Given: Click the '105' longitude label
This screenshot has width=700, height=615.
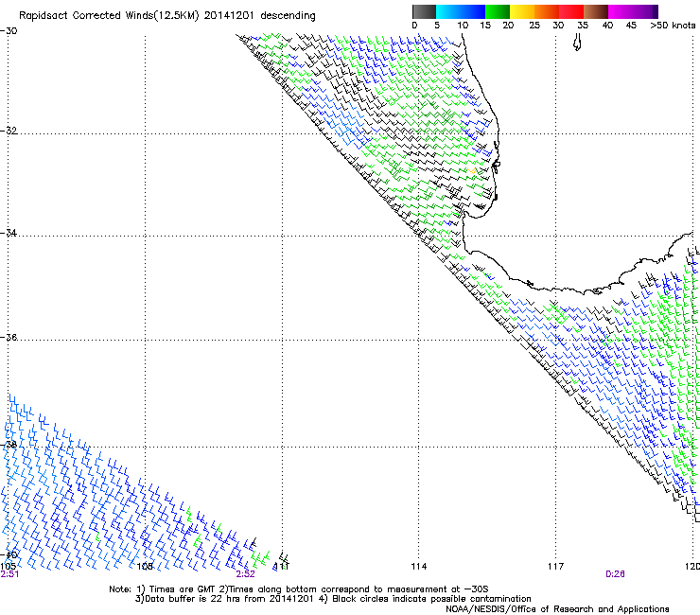Looking at the screenshot, I should 9,567.
